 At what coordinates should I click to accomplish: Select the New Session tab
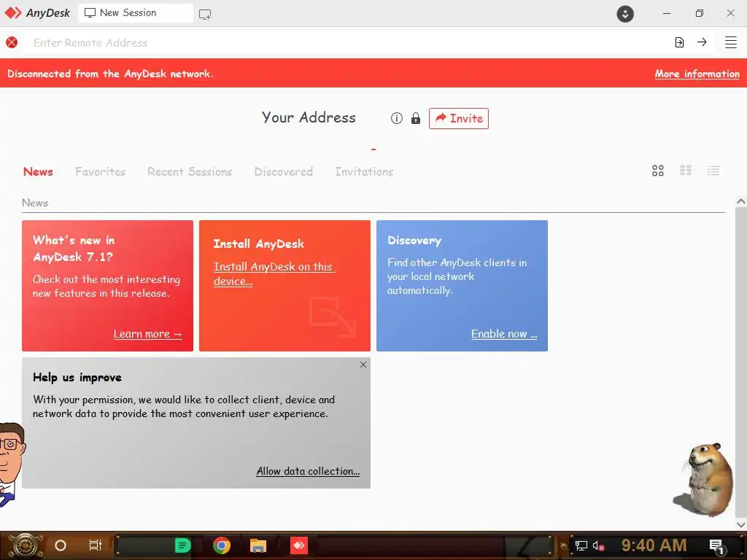(136, 13)
